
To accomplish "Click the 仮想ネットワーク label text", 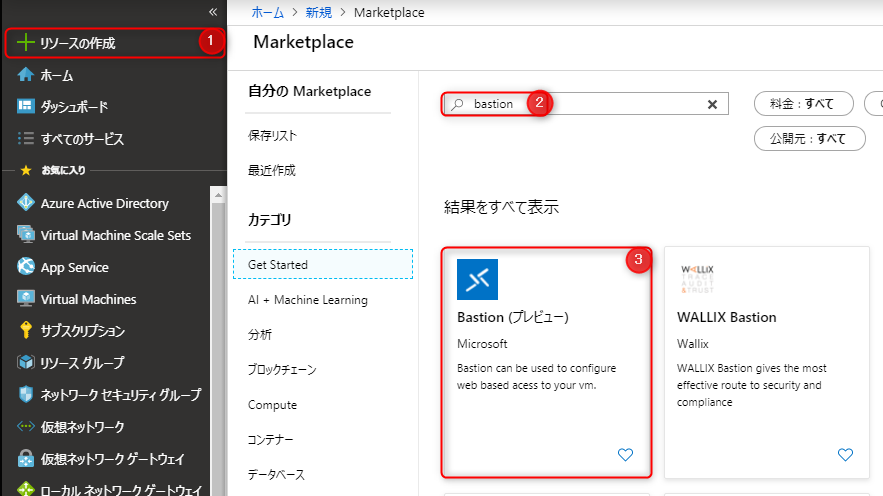I will tap(82, 427).
